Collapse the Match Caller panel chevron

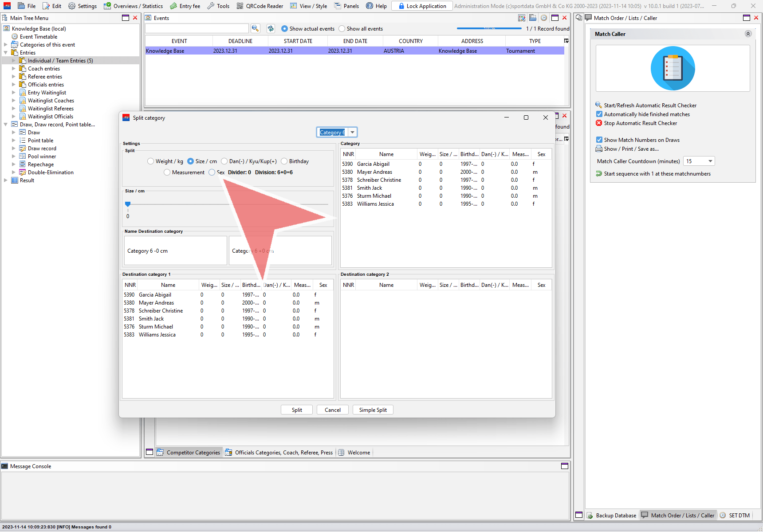[748, 34]
